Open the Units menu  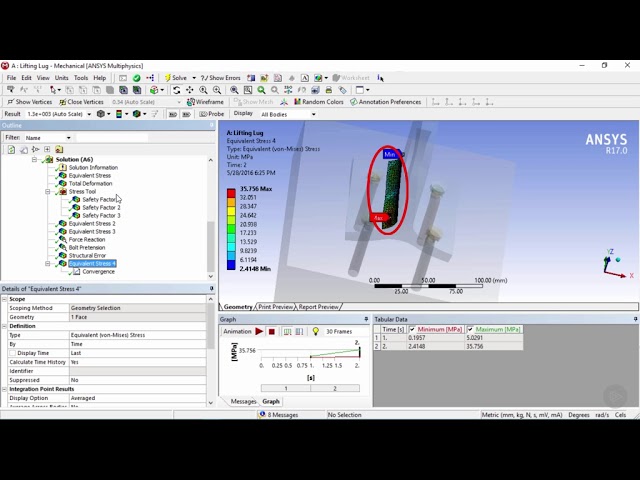click(x=62, y=78)
